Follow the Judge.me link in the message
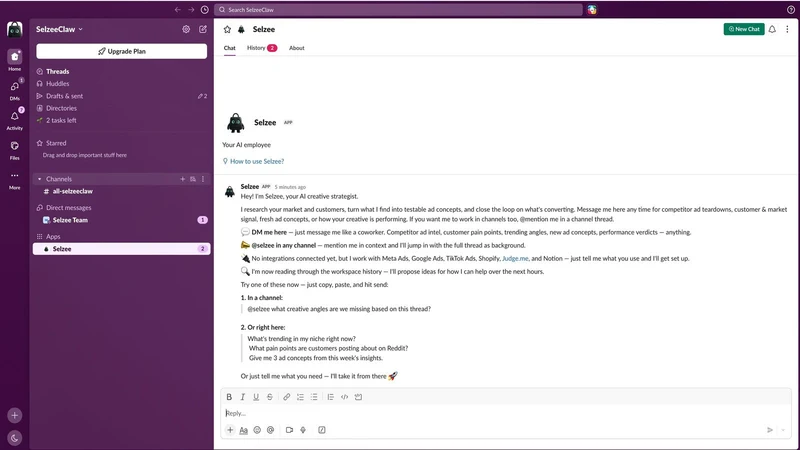The width and height of the screenshot is (800, 450). point(515,259)
